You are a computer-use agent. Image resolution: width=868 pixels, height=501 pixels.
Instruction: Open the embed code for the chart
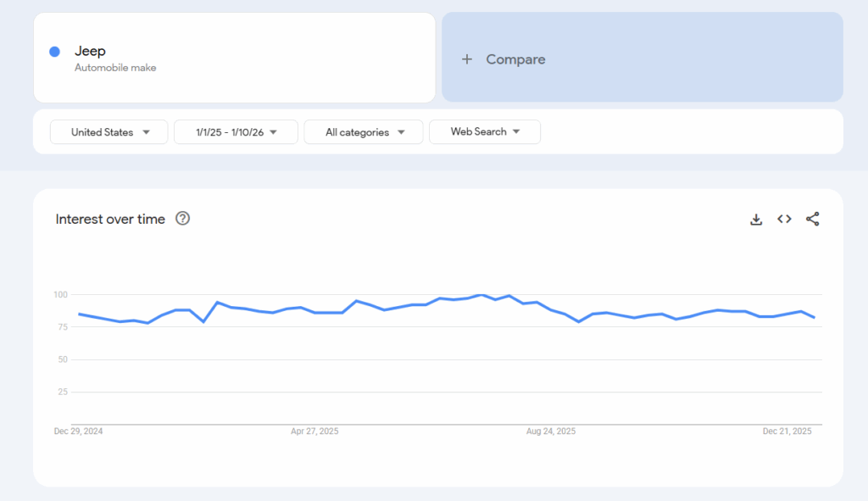pyautogui.click(x=784, y=219)
